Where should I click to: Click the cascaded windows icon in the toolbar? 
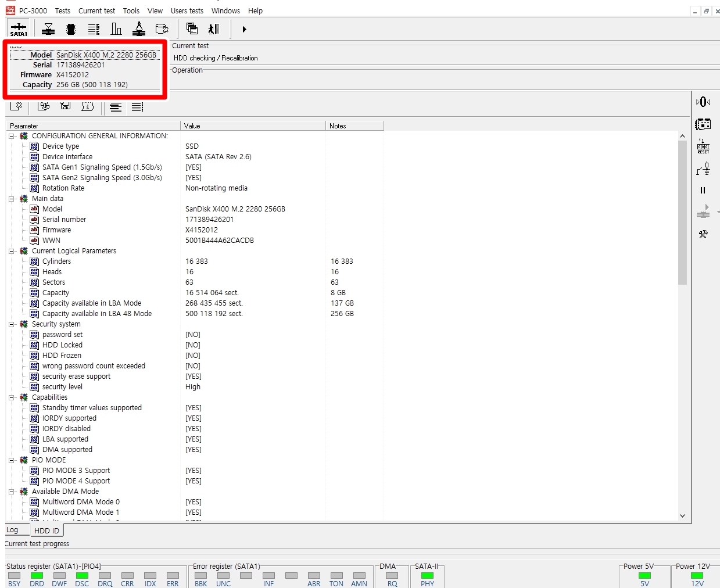192,28
